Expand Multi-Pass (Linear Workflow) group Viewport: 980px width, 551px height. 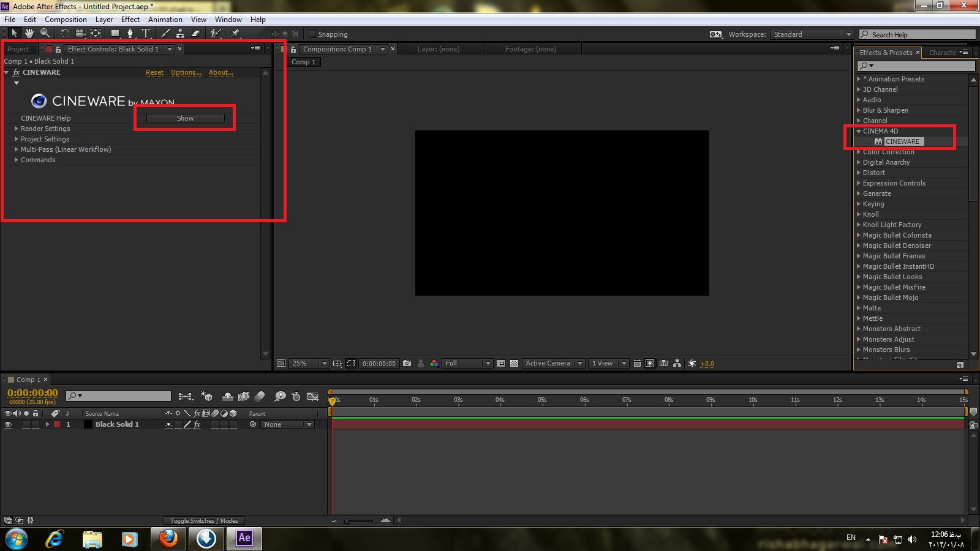point(17,149)
